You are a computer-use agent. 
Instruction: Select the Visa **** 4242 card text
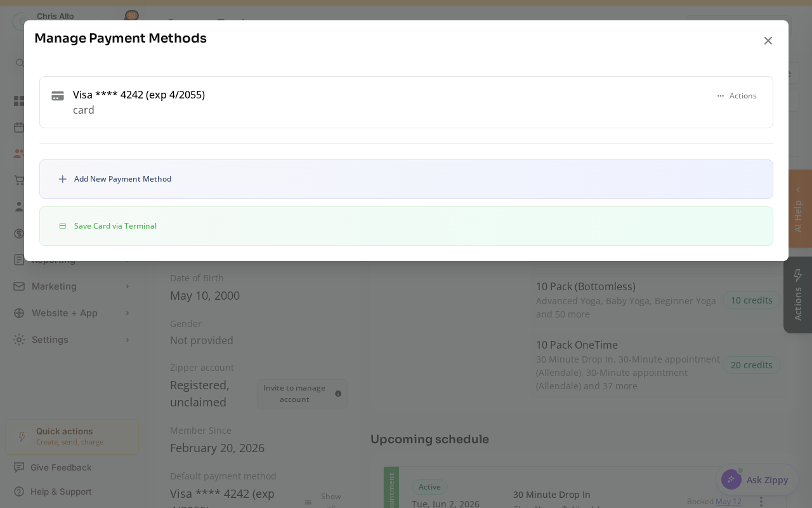[139, 95]
